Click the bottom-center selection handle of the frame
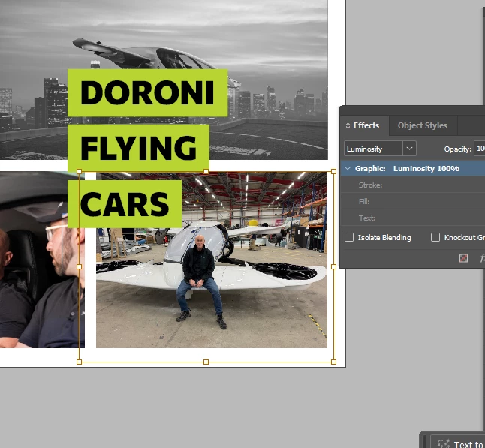This screenshot has width=485, height=448. coord(206,362)
